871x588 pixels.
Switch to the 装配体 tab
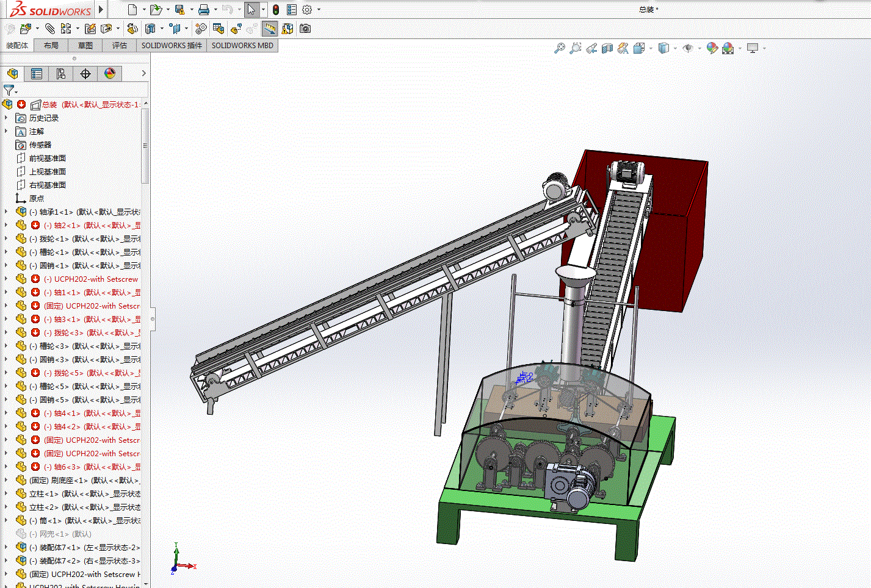[17, 46]
